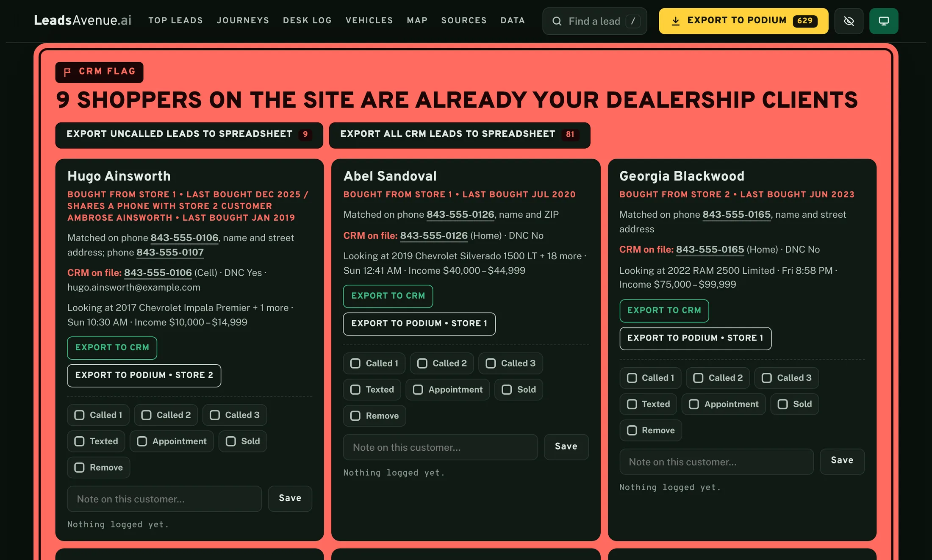932x560 pixels.
Task: Go to Journeys section
Action: click(x=243, y=20)
